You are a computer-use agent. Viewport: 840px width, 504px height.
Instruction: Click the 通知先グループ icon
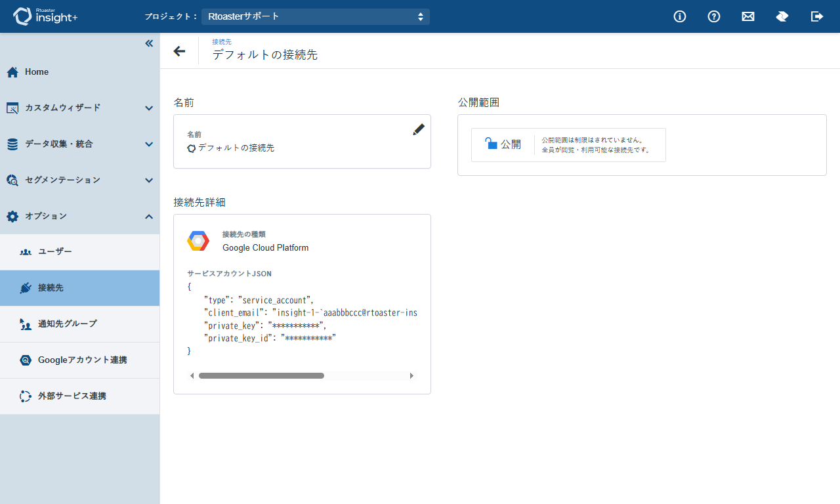click(26, 324)
